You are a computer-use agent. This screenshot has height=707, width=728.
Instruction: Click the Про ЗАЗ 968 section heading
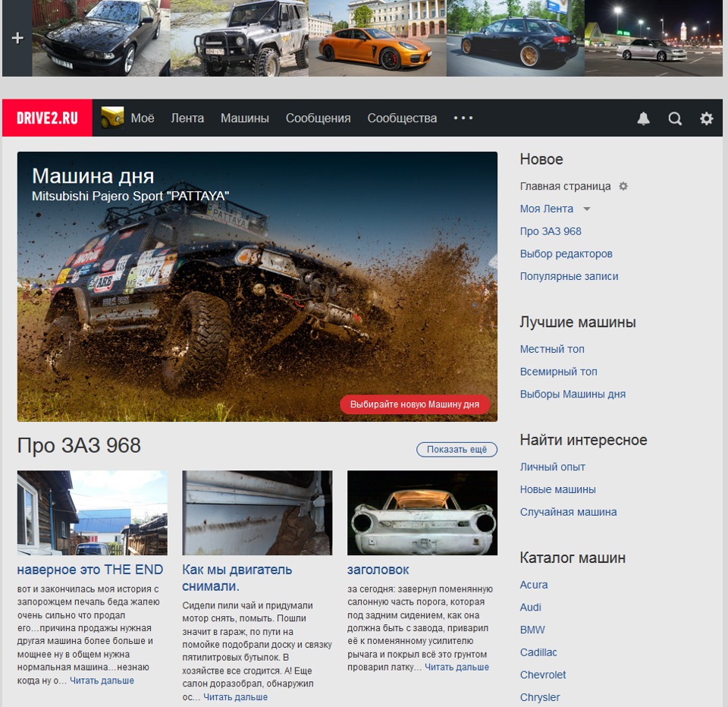click(x=79, y=445)
